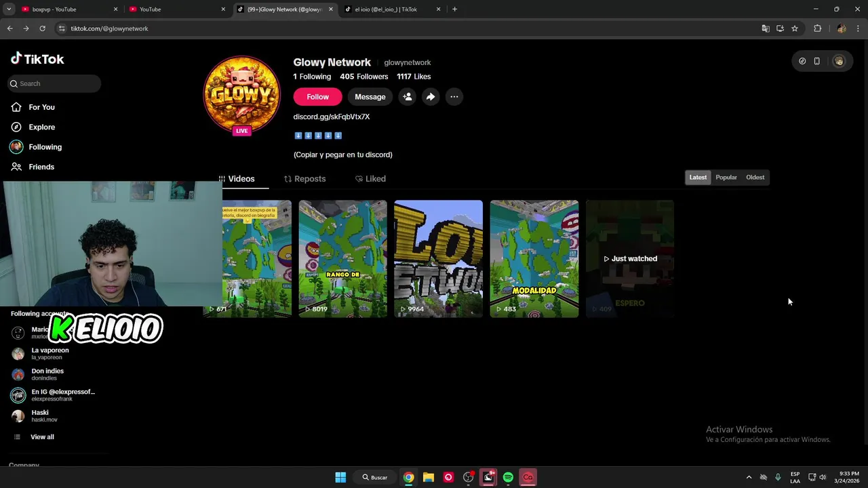The height and width of the screenshot is (488, 868).
Task: Click the site info icon beside URL
Action: 62,28
